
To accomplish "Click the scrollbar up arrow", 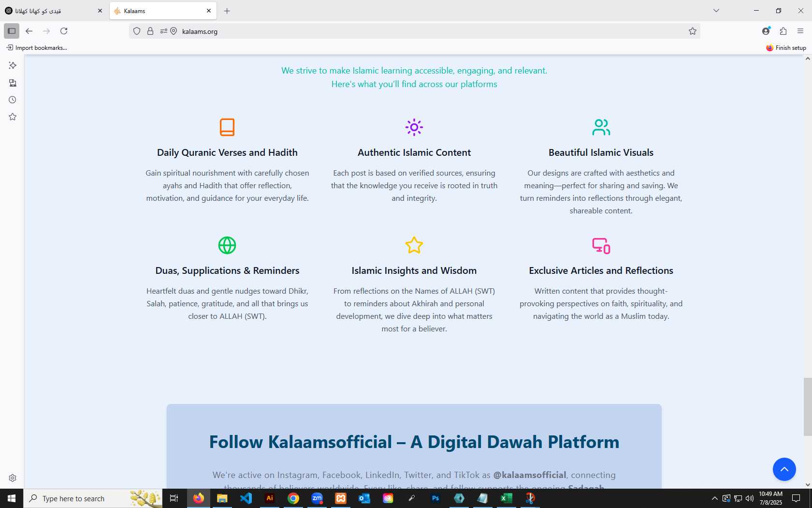I will pyautogui.click(x=808, y=59).
